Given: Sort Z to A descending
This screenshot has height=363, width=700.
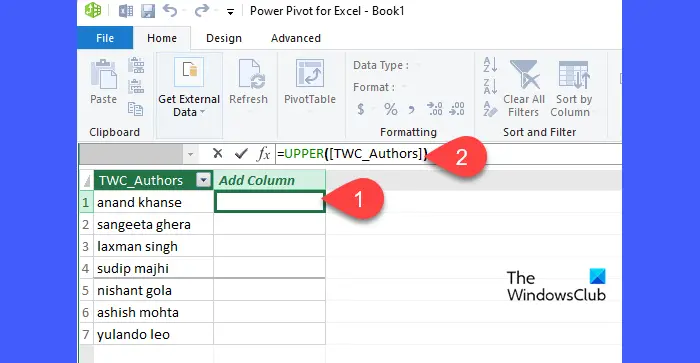Looking at the screenshot, I should [490, 87].
